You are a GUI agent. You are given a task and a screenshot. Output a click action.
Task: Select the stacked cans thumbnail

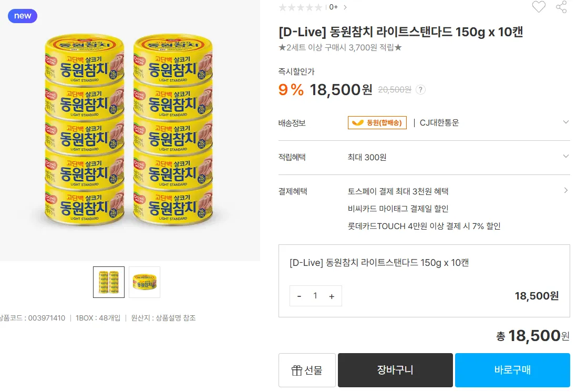pyautogui.click(x=109, y=282)
